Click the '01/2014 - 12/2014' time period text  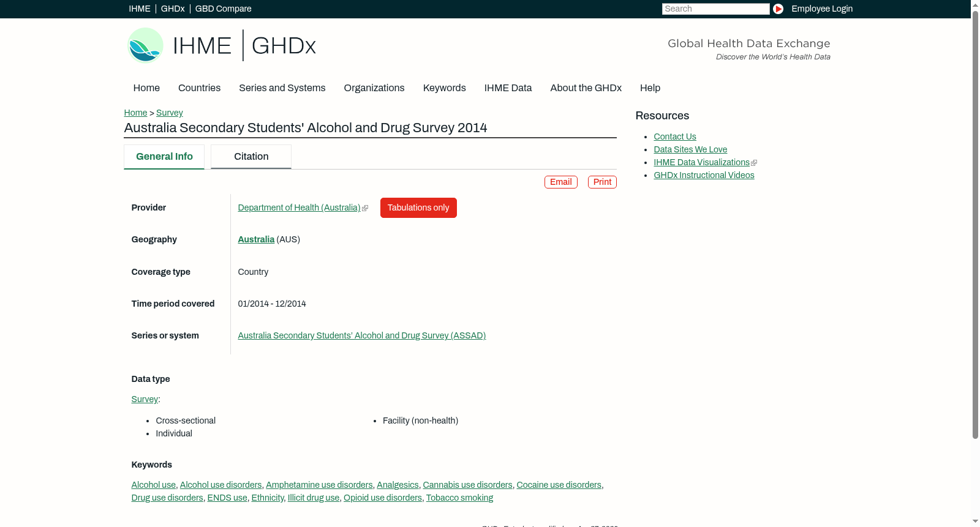(x=272, y=304)
